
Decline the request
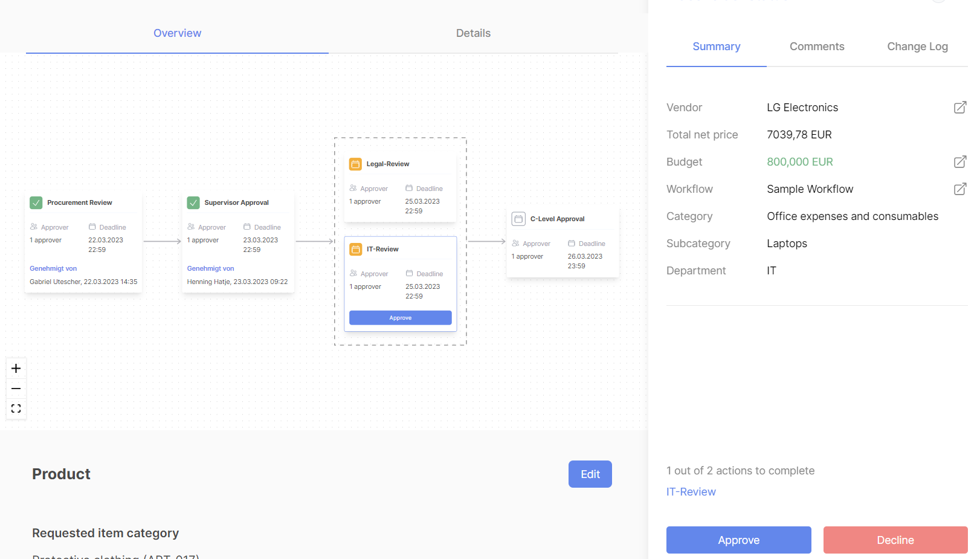click(x=895, y=540)
